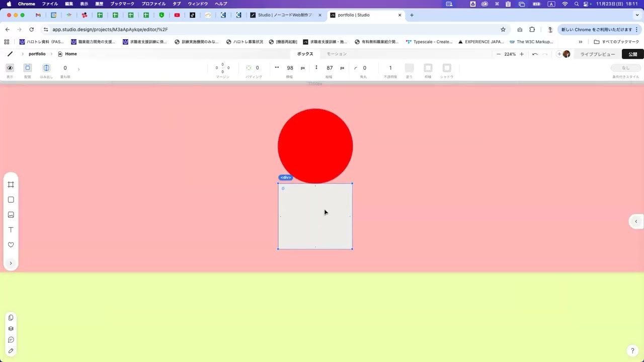This screenshot has width=644, height=362.
Task: Open the 枠線 border settings
Action: 428,68
